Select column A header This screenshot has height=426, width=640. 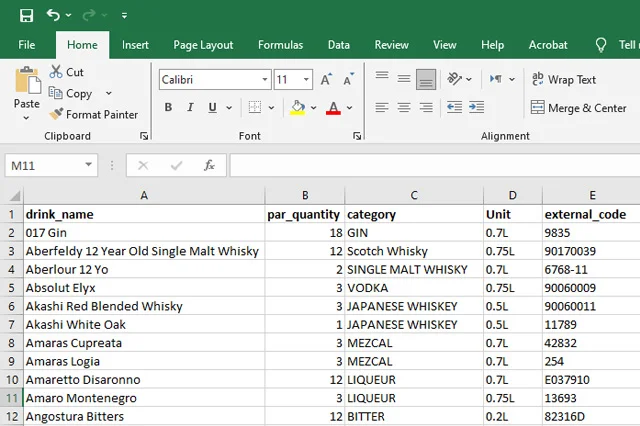point(144,195)
